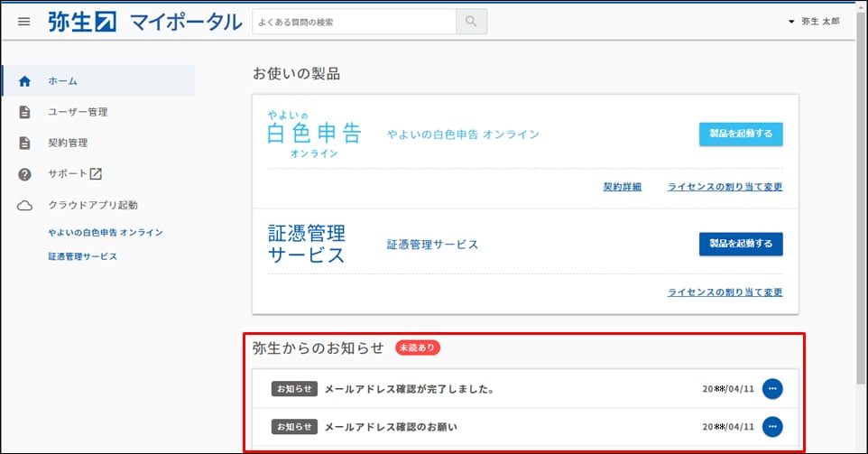
Task: Click the よくある質問の検索 search field
Action: (x=355, y=22)
